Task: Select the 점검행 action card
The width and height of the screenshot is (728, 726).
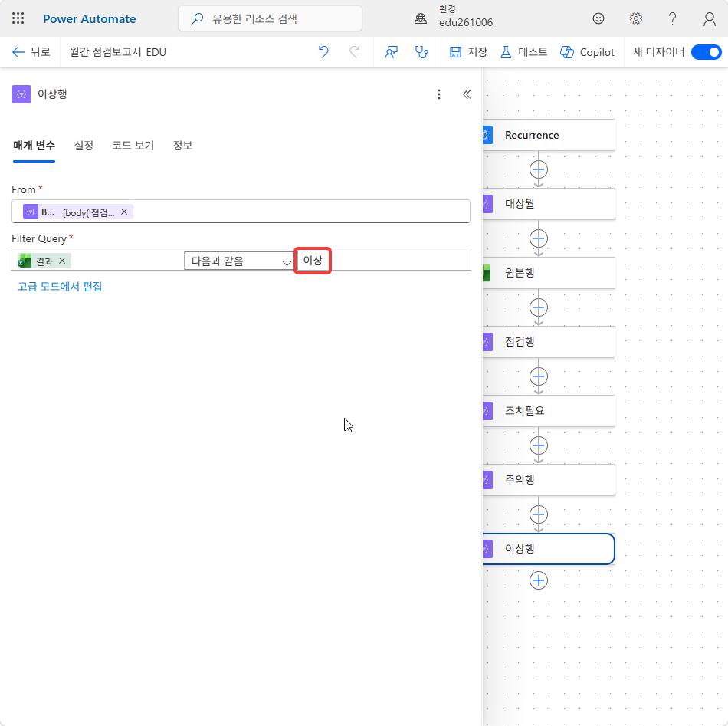Action: coord(549,342)
